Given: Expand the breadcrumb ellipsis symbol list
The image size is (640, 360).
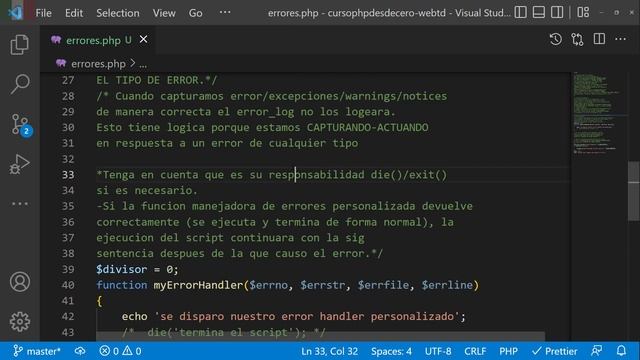Looking at the screenshot, I should coord(143,64).
